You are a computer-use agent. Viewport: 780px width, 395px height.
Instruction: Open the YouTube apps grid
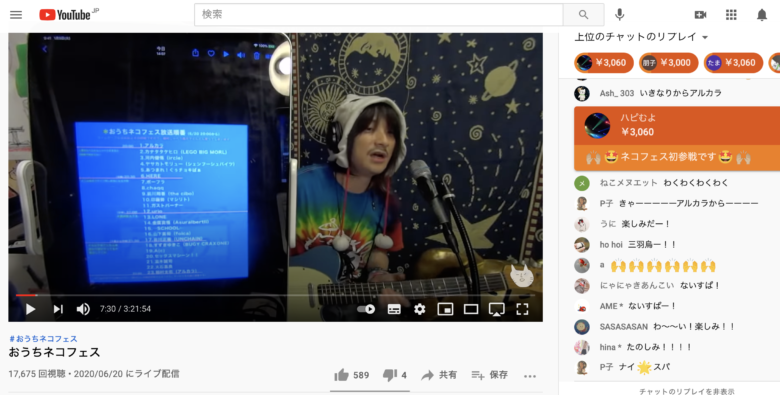point(731,14)
